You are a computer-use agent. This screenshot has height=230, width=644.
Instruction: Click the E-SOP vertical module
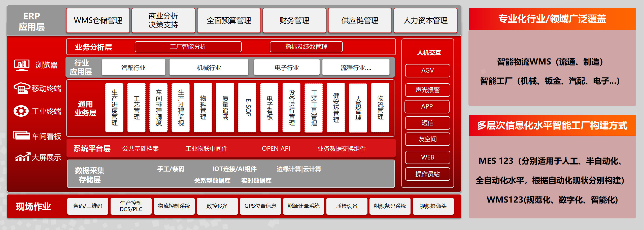pos(247,108)
